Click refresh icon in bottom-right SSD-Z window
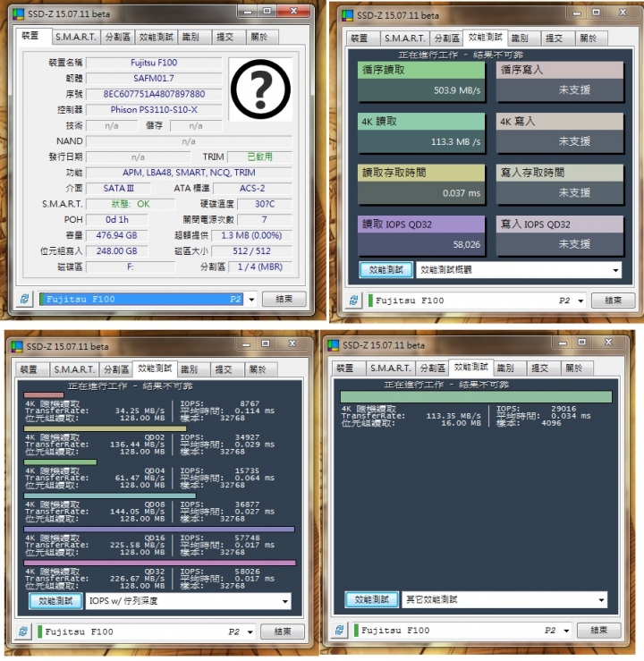This screenshot has height=661, width=644. coord(340,630)
